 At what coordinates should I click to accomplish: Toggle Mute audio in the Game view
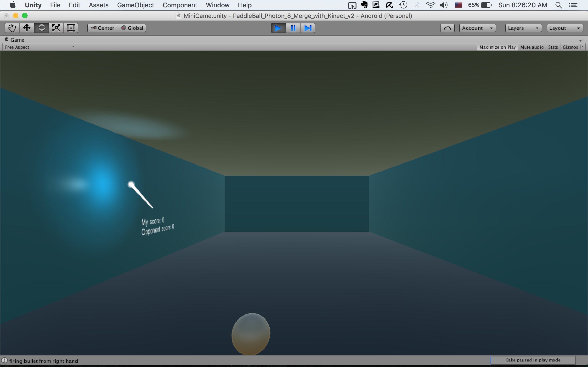click(532, 47)
